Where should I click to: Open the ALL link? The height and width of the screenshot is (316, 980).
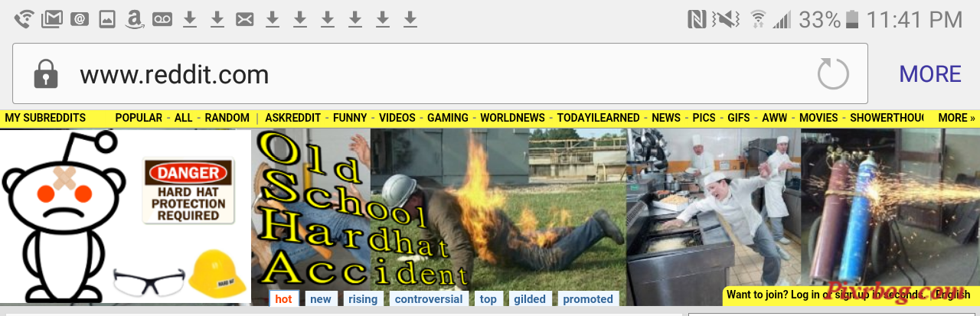tap(183, 118)
